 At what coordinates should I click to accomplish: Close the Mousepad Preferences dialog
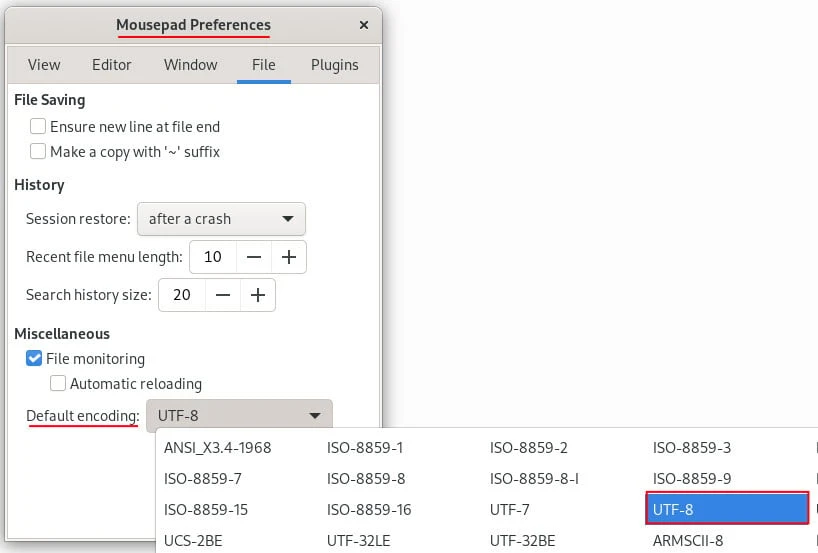(x=362, y=25)
